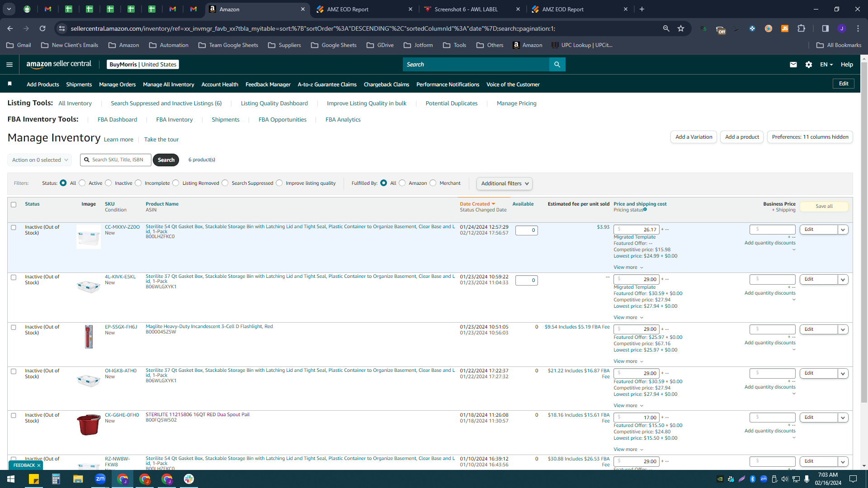Tick the select-all checkbox in table header
Image resolution: width=868 pixels, height=488 pixels.
pos(14,205)
